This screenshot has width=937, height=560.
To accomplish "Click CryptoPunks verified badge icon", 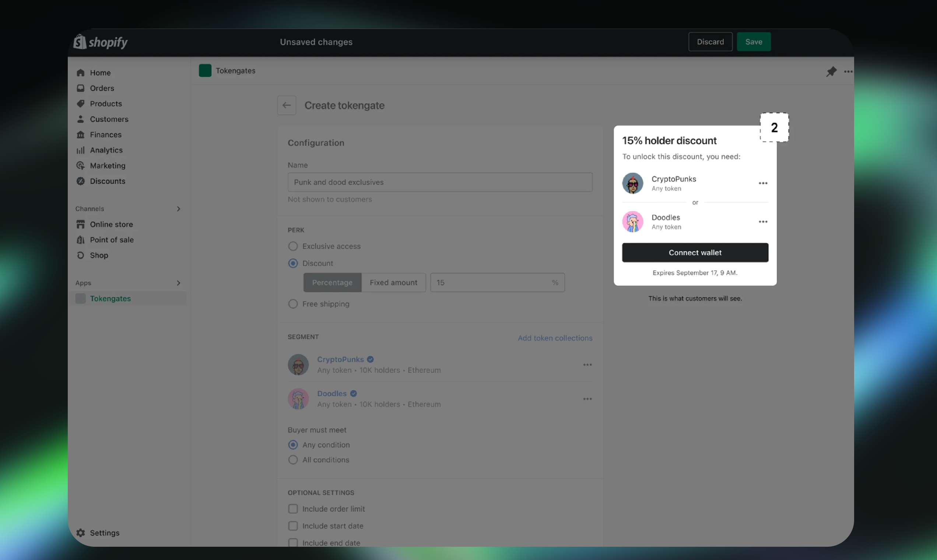I will click(371, 359).
